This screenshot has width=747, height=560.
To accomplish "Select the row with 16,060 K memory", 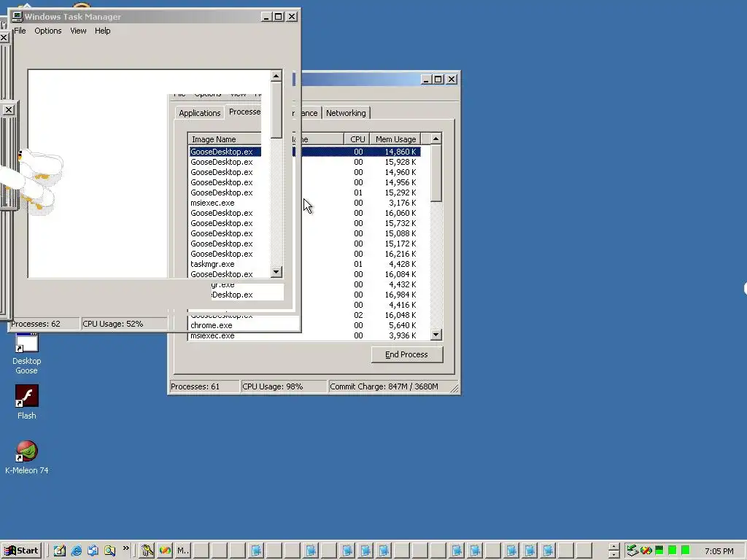I will [x=305, y=213].
